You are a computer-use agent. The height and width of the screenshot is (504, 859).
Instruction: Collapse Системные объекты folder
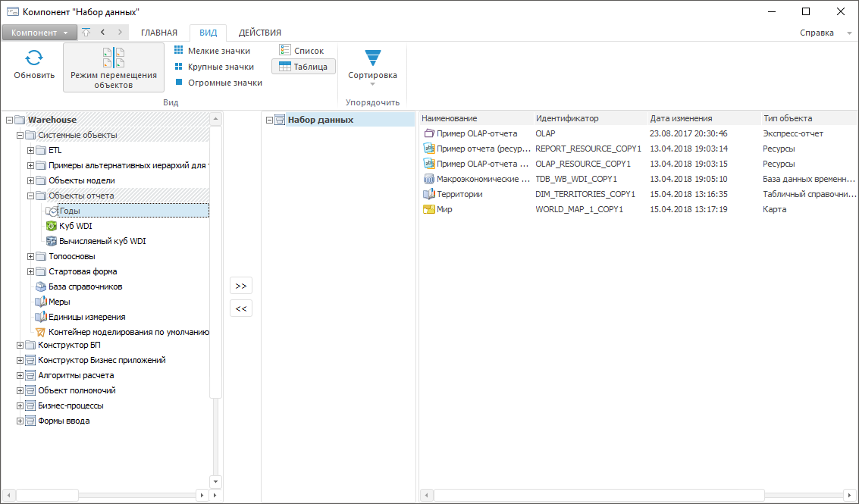(20, 136)
